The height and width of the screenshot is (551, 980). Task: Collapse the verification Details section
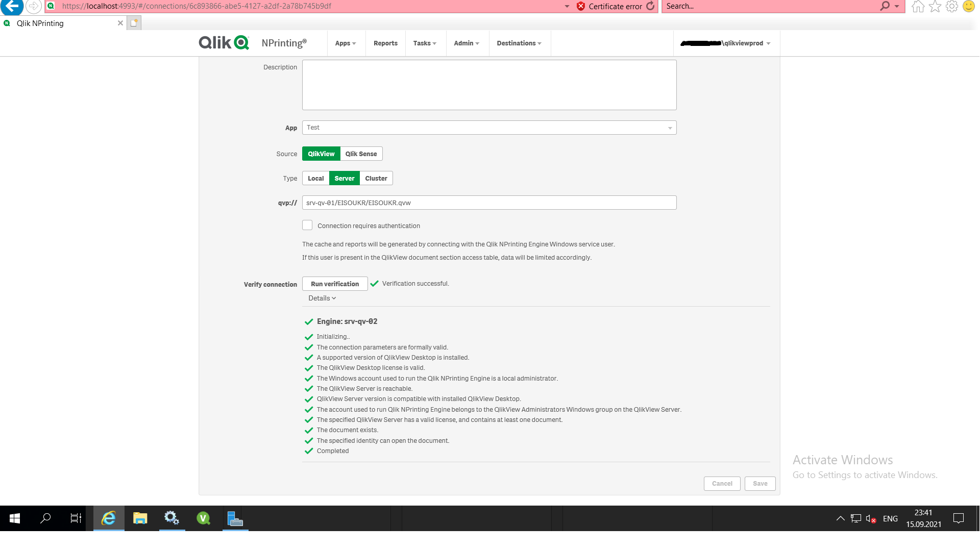click(x=322, y=298)
